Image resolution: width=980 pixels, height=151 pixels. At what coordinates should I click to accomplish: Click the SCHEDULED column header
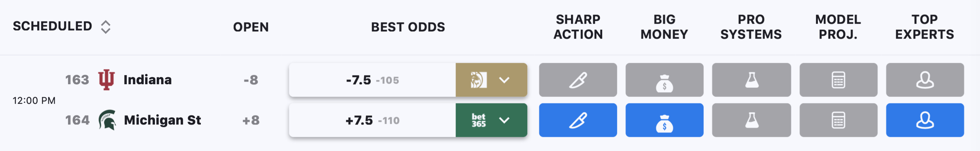[52, 26]
